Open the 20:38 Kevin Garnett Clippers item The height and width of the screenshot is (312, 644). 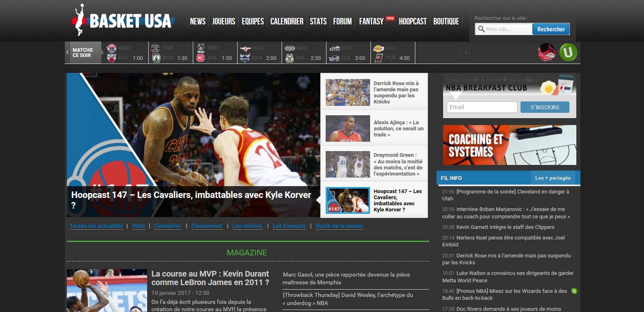click(x=498, y=227)
